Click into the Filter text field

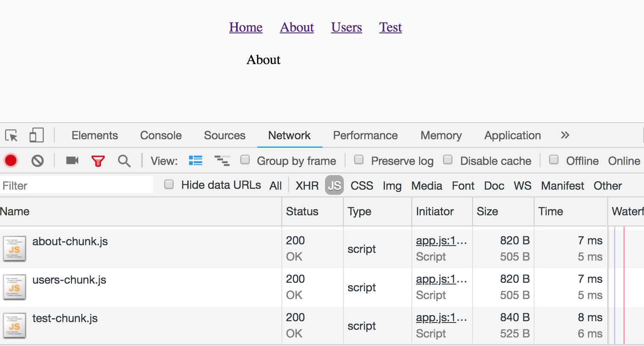pos(77,186)
